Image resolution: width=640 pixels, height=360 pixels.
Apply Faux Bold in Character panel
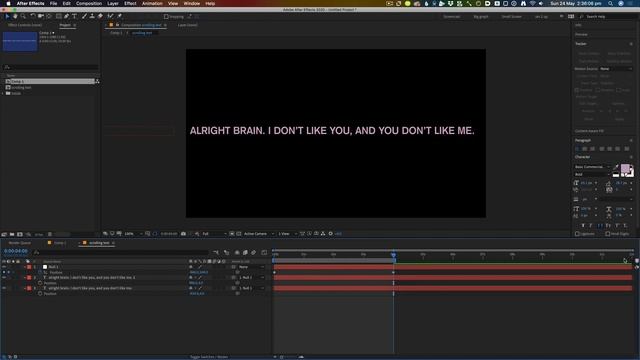point(583,225)
